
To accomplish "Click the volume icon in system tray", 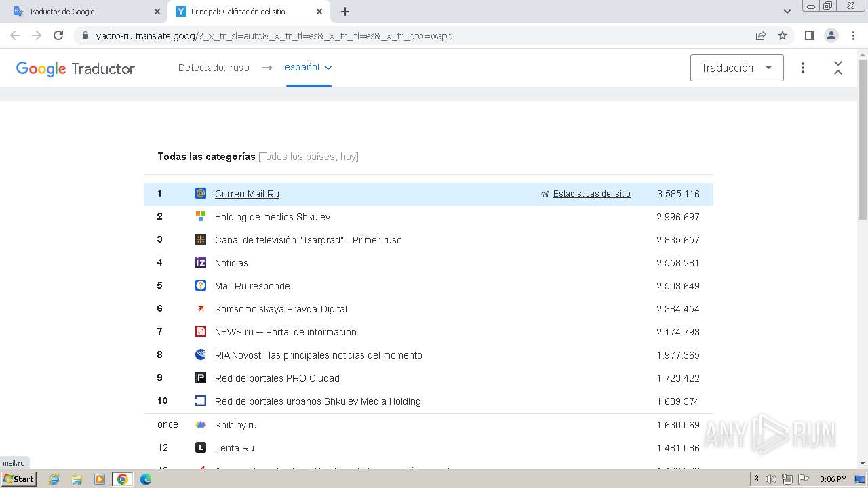I will coord(770,479).
